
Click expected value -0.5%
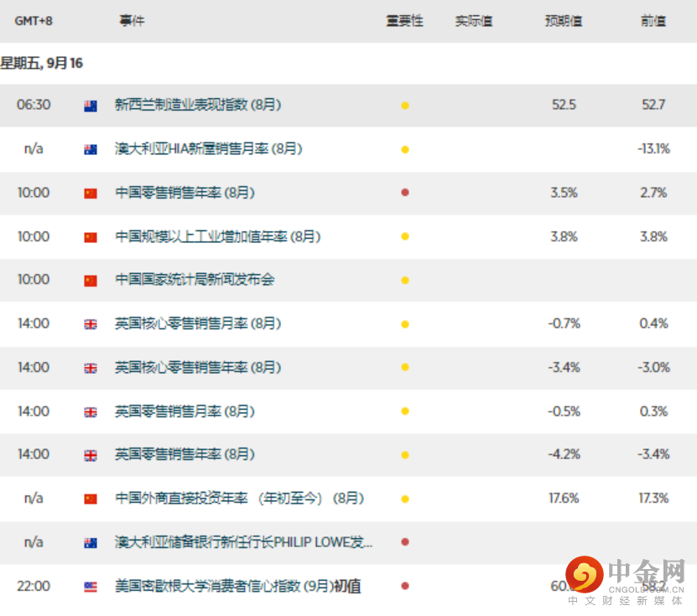click(564, 412)
